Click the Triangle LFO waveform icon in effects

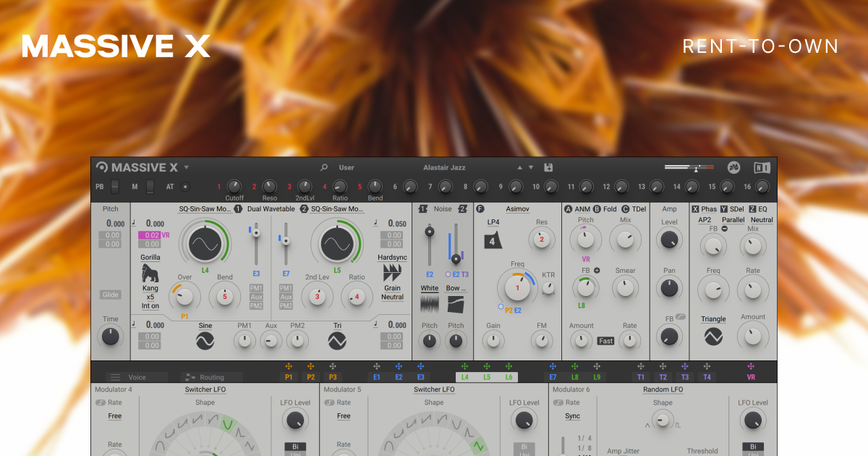(713, 336)
